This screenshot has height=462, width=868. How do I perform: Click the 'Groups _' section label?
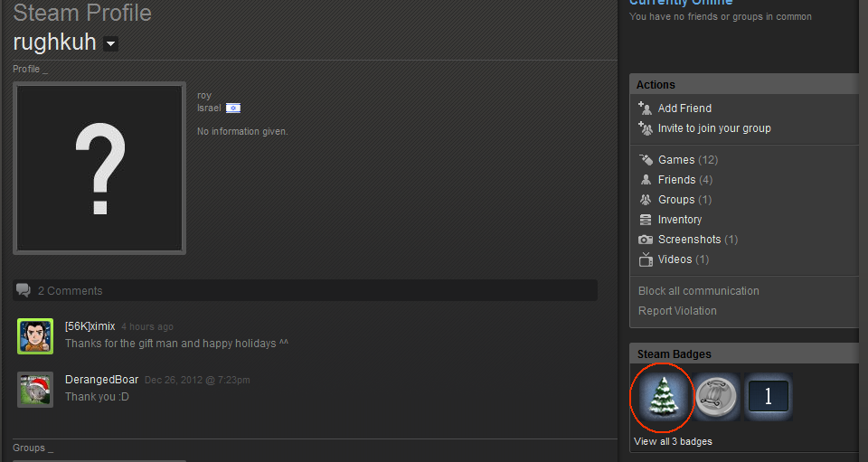point(33,448)
